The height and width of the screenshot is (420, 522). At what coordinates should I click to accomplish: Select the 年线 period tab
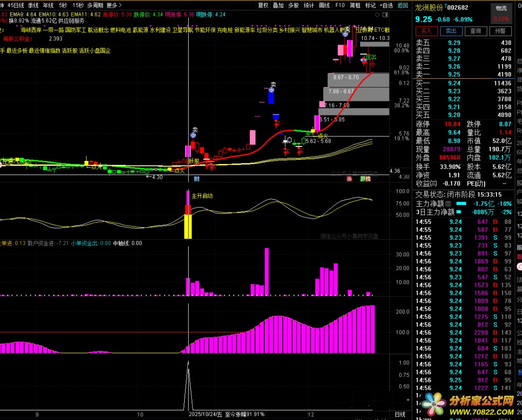48,5
